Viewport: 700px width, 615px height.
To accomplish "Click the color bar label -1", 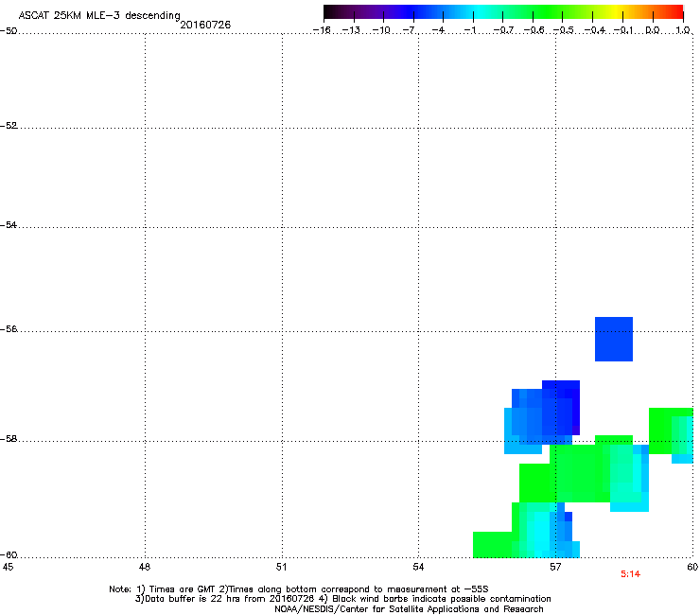I will click(469, 30).
